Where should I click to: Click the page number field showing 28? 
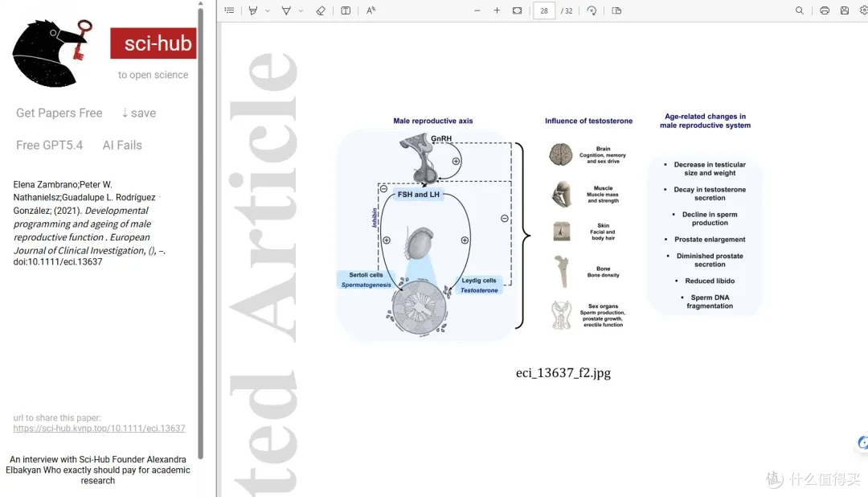(544, 10)
